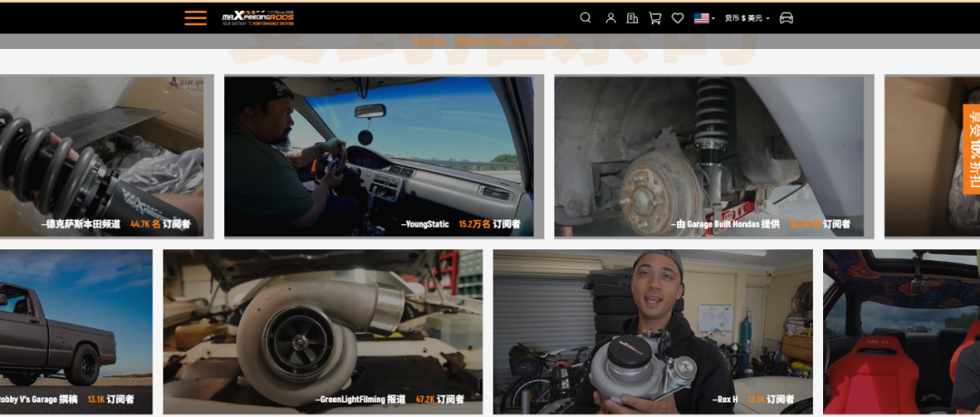Click the orange promo announcement banner text
Image resolution: width=980 pixels, height=417 pixels.
tap(490, 41)
